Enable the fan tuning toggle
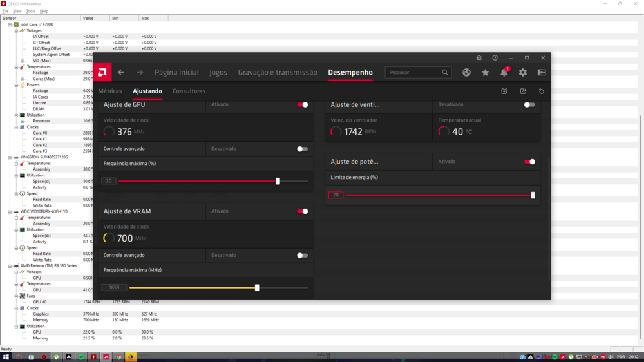The width and height of the screenshot is (644, 362). coord(529,104)
